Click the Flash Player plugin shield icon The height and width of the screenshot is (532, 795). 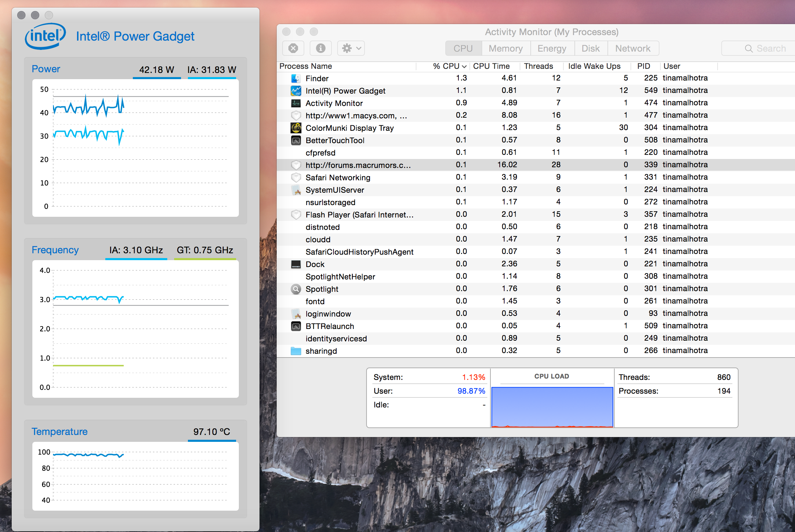tap(296, 215)
